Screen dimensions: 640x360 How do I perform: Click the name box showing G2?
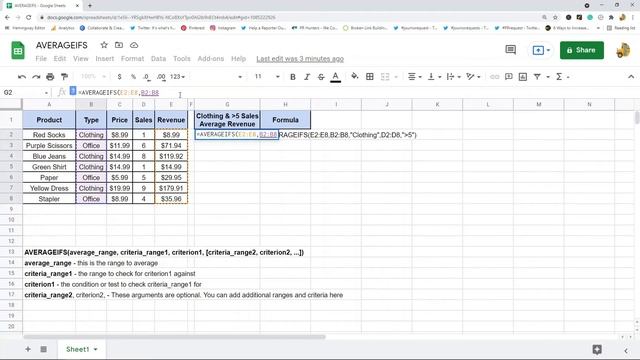pyautogui.click(x=25, y=93)
